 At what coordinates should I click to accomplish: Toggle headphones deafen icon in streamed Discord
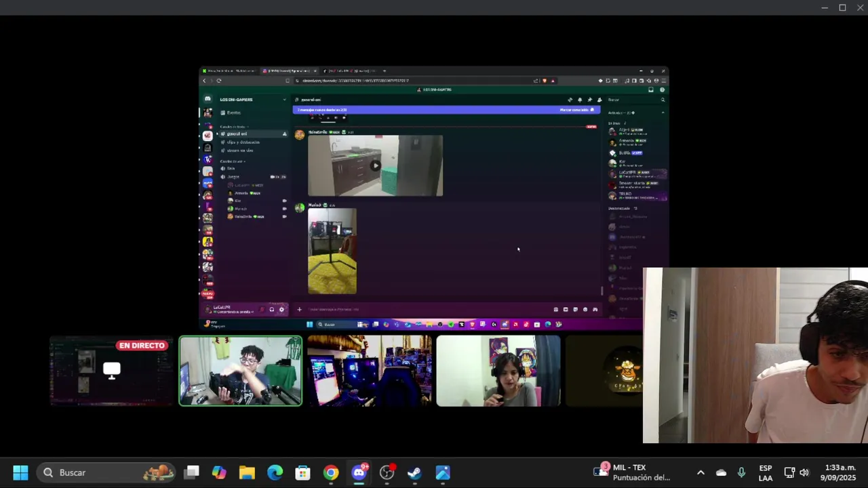tap(272, 310)
